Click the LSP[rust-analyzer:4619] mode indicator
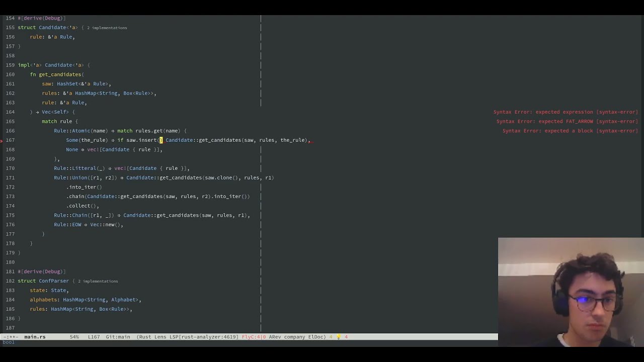 point(203,337)
